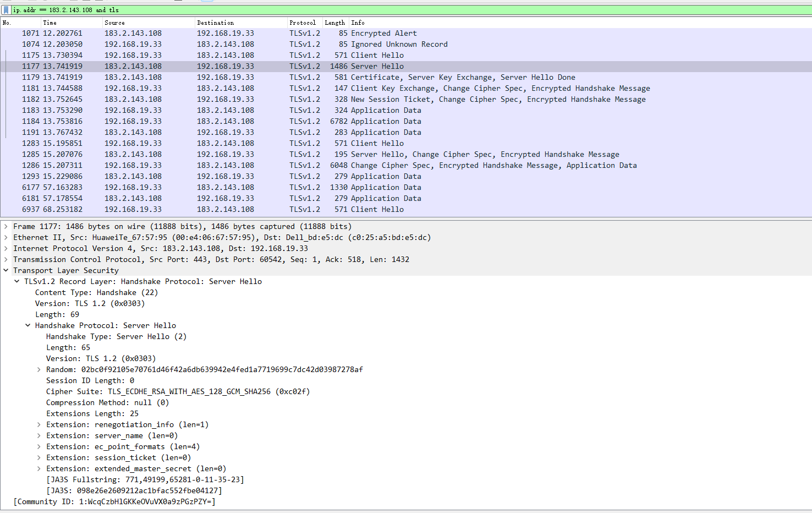Select the Content Type: Handshake (22) line
Viewport: 812px width, 513px height.
click(96, 292)
